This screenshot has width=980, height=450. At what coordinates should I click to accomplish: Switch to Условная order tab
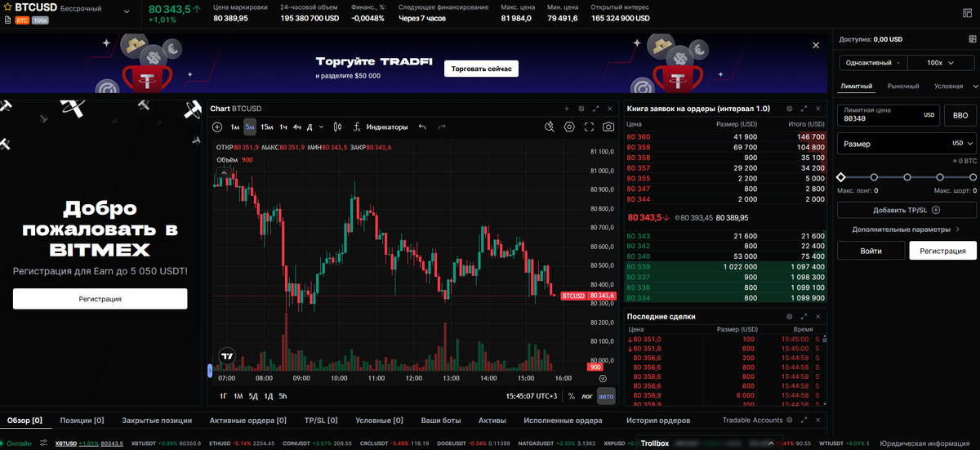[948, 87]
